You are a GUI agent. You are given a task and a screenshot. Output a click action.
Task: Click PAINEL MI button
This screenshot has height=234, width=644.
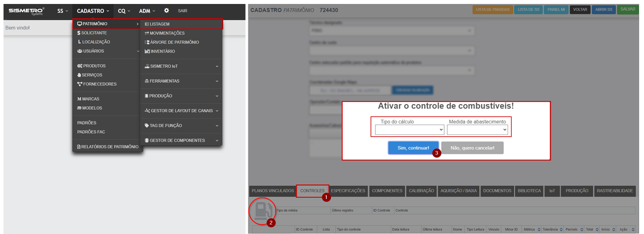click(x=556, y=9)
